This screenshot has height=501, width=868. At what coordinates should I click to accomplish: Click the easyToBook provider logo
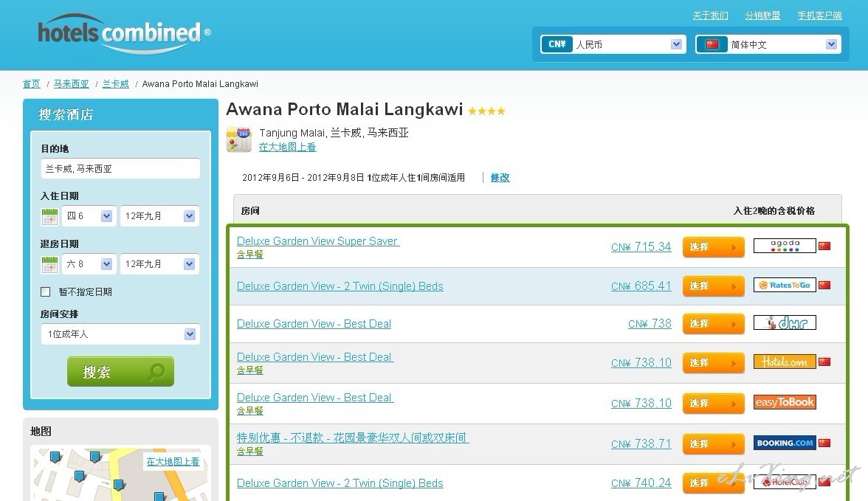(784, 403)
